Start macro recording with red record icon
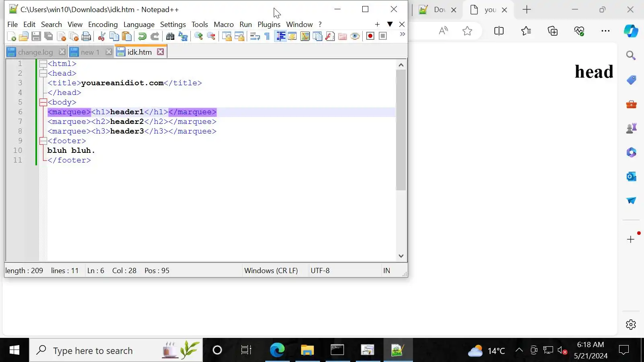 pos(370,36)
